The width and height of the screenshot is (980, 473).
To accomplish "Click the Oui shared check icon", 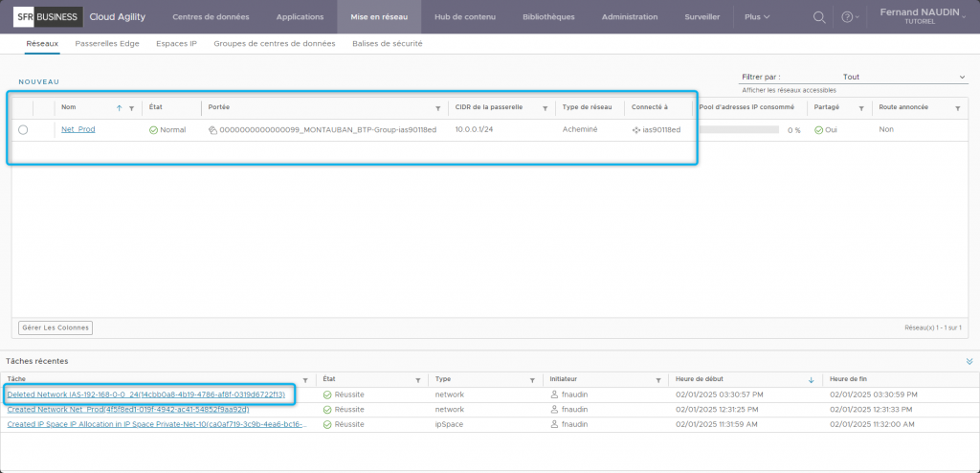I will (x=819, y=130).
